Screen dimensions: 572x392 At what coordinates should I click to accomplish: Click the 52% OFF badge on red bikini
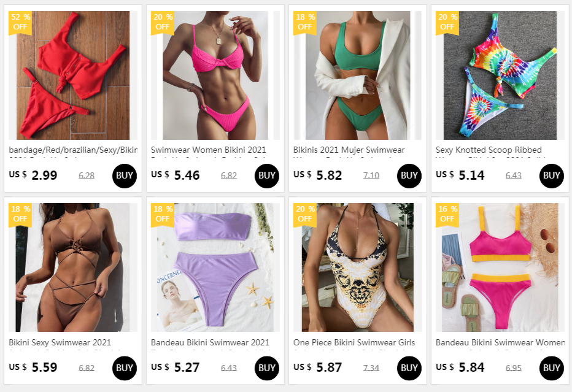[x=20, y=22]
